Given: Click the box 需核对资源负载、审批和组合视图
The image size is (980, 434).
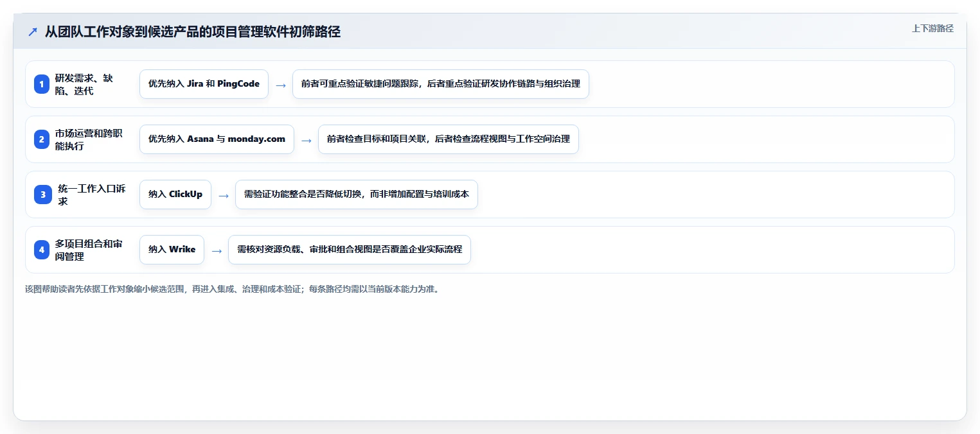Looking at the screenshot, I should (350, 250).
